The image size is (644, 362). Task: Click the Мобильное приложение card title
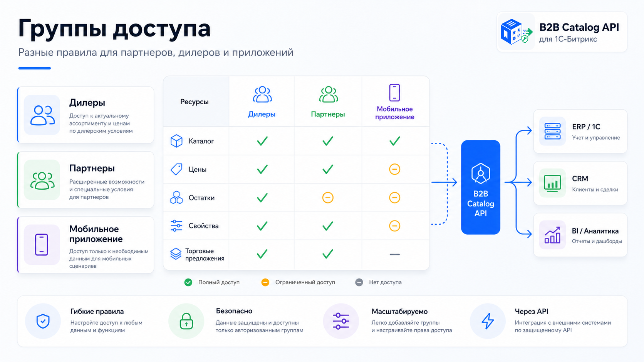click(96, 234)
